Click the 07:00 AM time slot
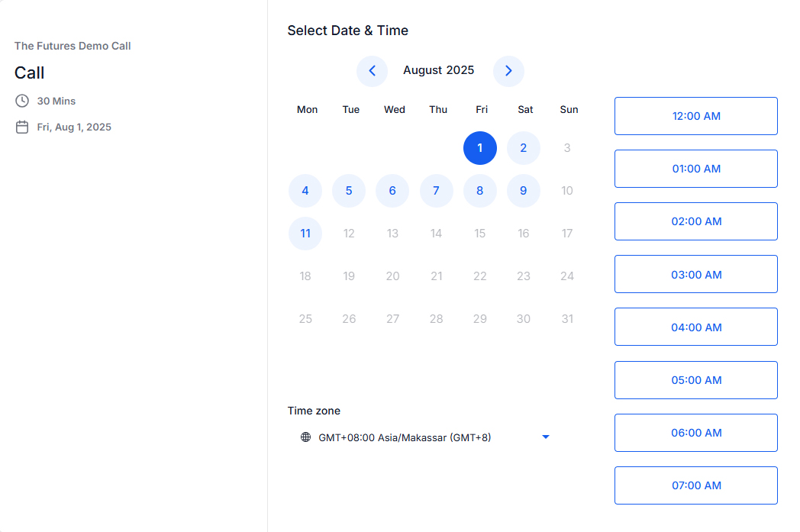800x532 pixels. (695, 485)
